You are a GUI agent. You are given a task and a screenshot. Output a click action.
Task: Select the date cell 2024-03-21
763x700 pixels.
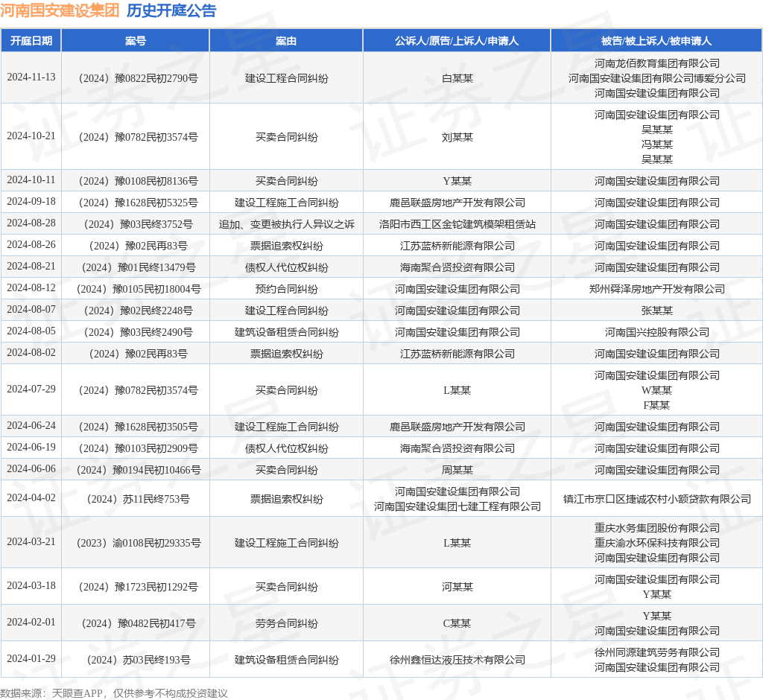click(31, 542)
